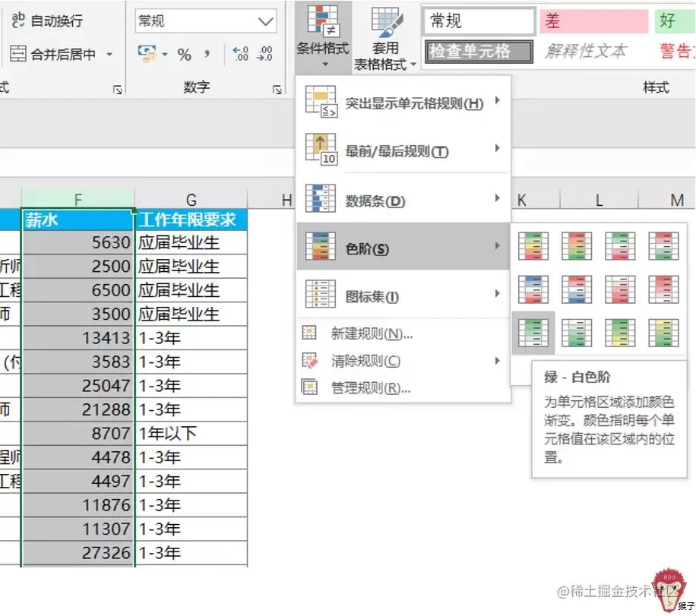Viewport: 696px width, 616px height.
Task: Expand the 合并后居中 dropdown arrow
Action: [109, 55]
